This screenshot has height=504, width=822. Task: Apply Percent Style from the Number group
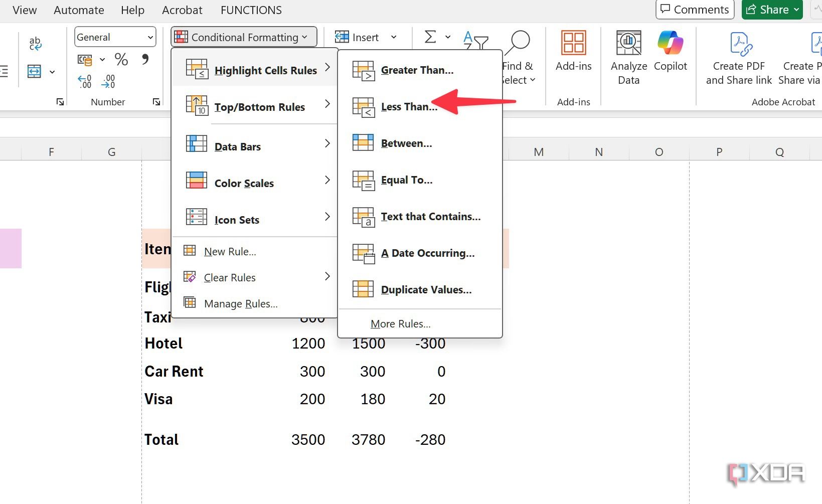[120, 59]
